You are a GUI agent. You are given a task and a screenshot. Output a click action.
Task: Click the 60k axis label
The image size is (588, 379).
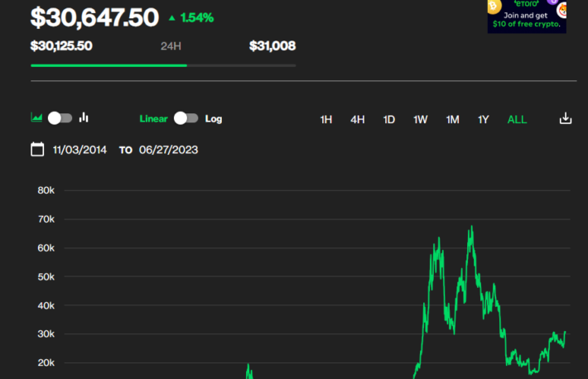(x=46, y=248)
